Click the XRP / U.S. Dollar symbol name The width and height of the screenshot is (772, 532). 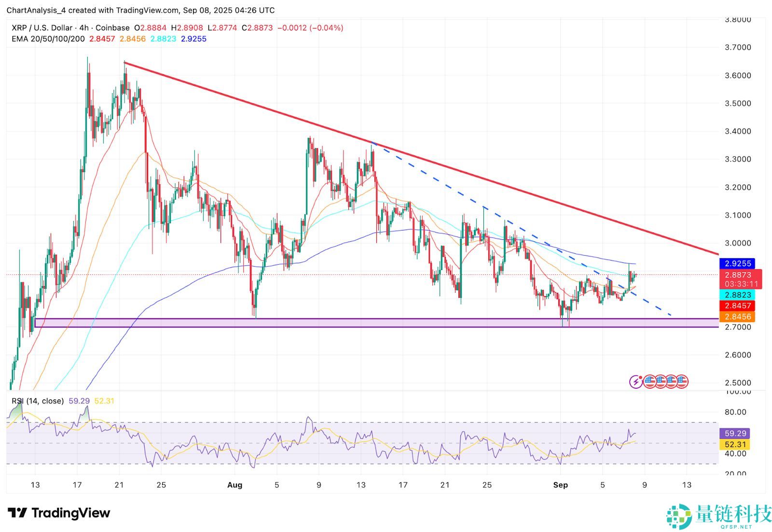coord(41,28)
